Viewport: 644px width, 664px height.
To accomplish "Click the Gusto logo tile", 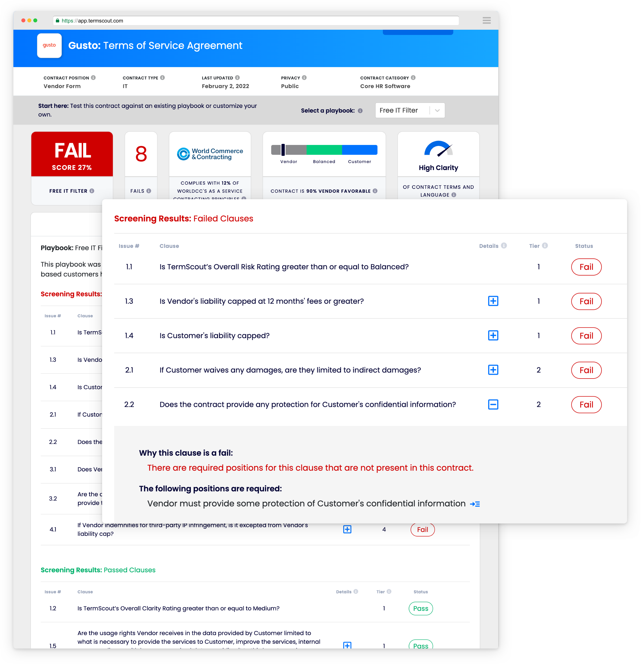I will [x=49, y=45].
